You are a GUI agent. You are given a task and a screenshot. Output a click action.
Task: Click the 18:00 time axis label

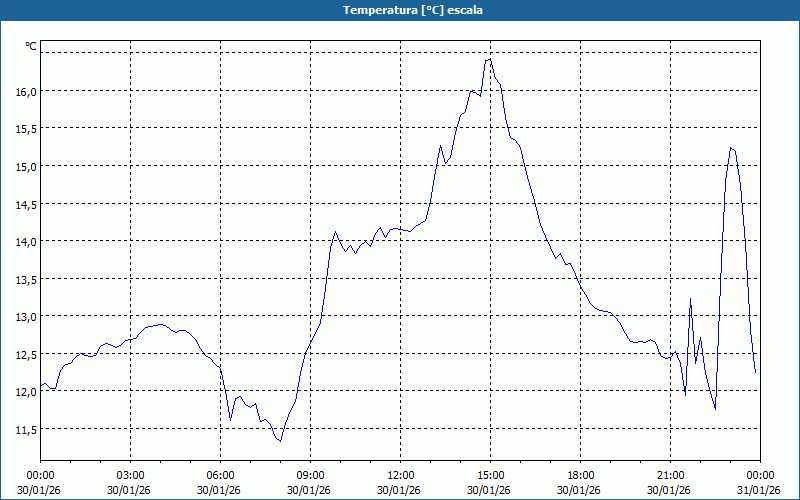580,475
